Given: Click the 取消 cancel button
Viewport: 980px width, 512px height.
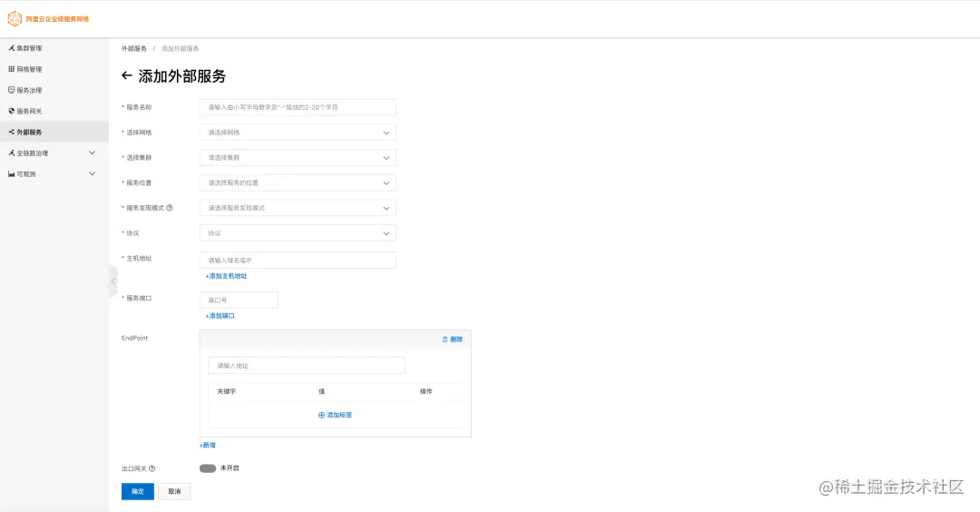Looking at the screenshot, I should (174, 491).
